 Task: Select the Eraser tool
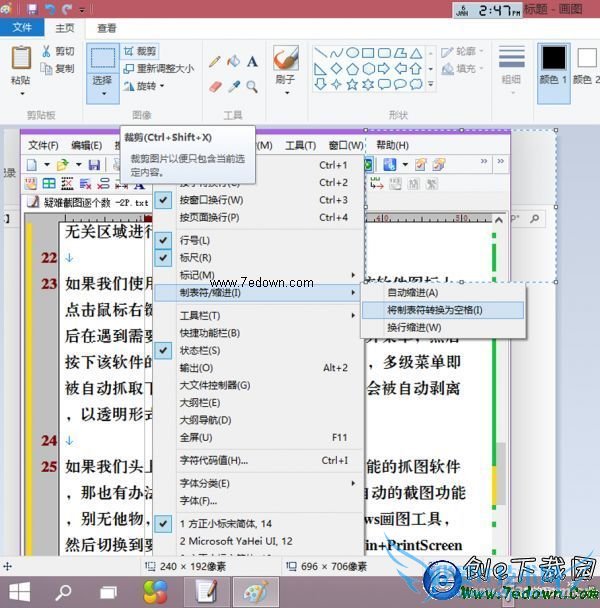(215, 87)
